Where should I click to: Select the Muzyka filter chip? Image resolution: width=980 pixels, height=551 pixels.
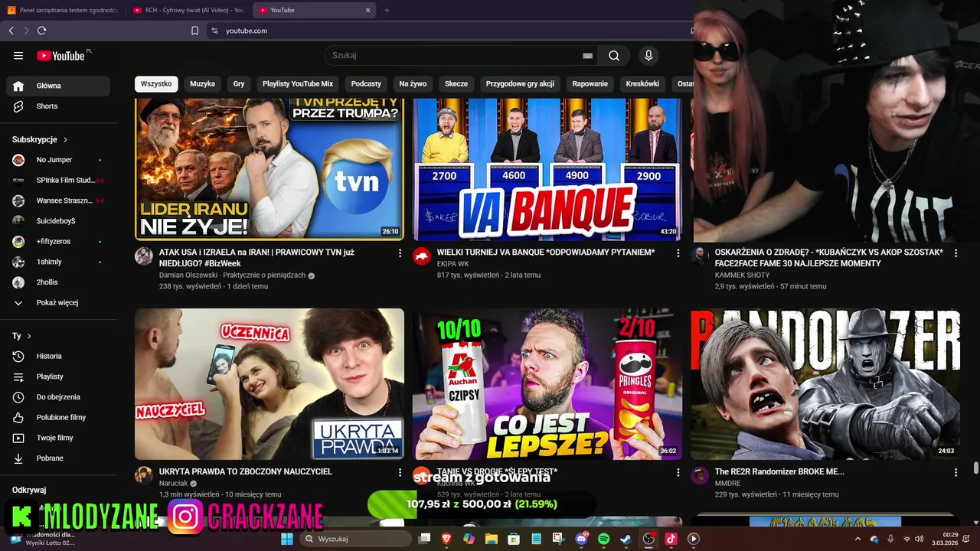[203, 84]
